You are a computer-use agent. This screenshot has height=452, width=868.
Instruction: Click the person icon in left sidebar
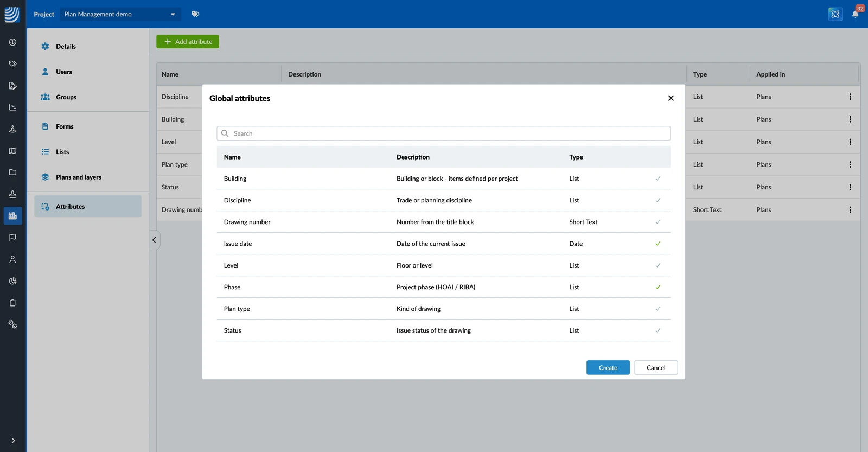click(12, 259)
